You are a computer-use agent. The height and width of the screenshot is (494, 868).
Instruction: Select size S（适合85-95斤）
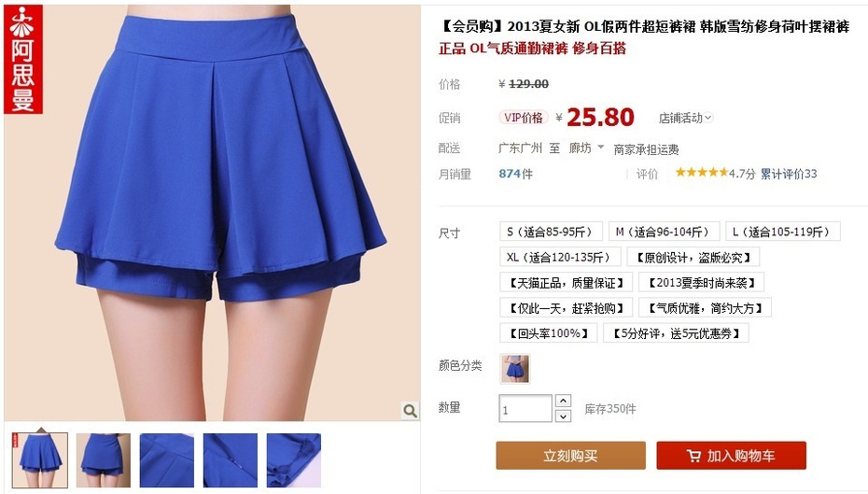[x=551, y=232]
